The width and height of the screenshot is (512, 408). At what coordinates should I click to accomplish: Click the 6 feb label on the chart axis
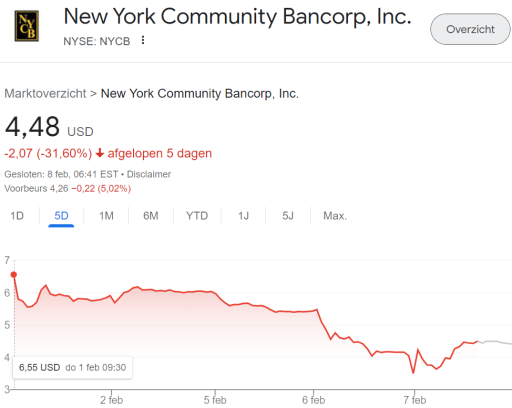coord(313,400)
